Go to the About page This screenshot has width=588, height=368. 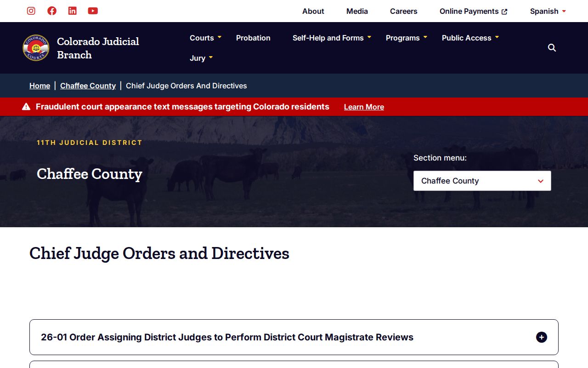coord(313,11)
